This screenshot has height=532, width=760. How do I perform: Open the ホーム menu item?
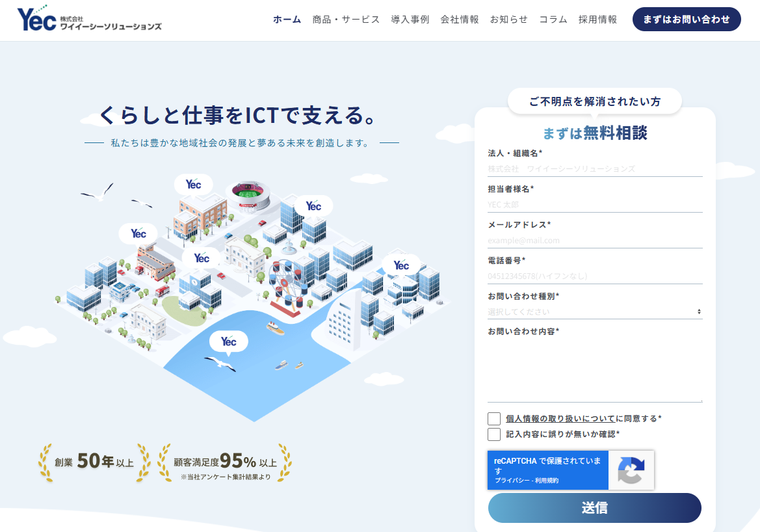(287, 20)
